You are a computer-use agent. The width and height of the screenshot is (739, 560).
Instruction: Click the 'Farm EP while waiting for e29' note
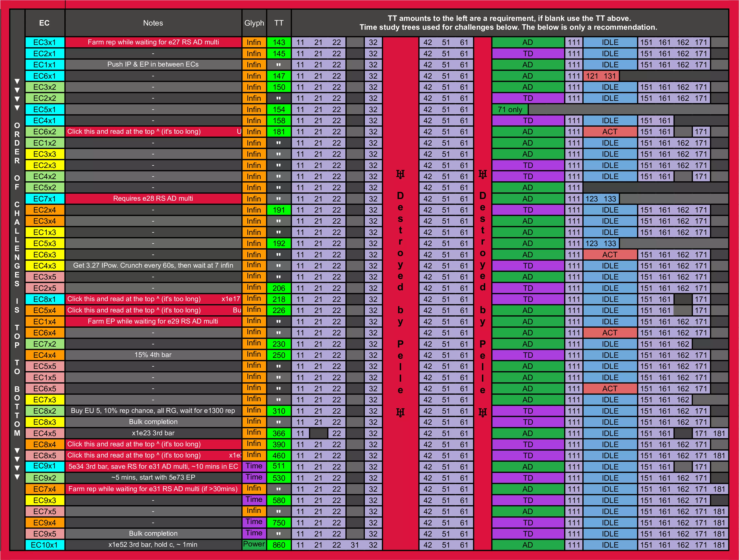pyautogui.click(x=153, y=321)
